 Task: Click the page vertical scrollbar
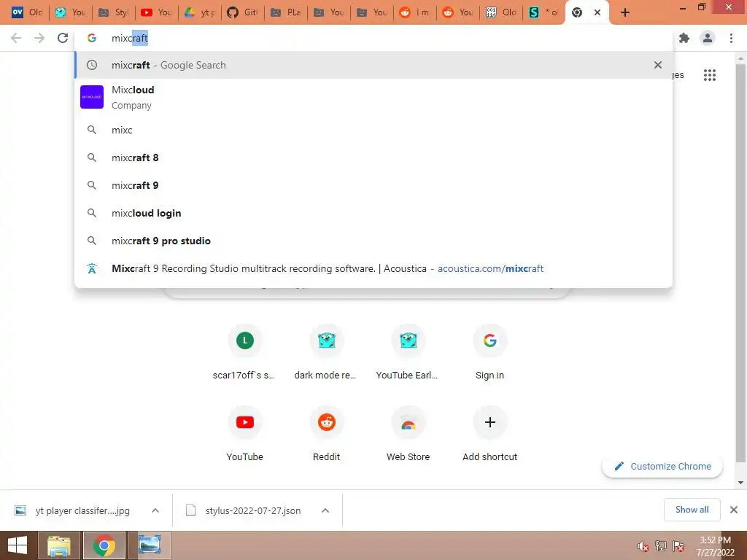point(740,262)
